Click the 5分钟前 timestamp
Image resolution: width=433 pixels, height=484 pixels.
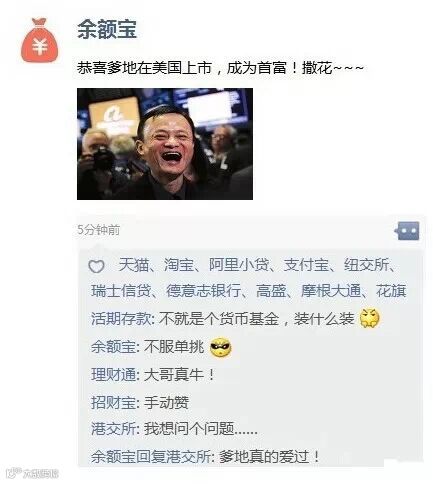coord(98,230)
